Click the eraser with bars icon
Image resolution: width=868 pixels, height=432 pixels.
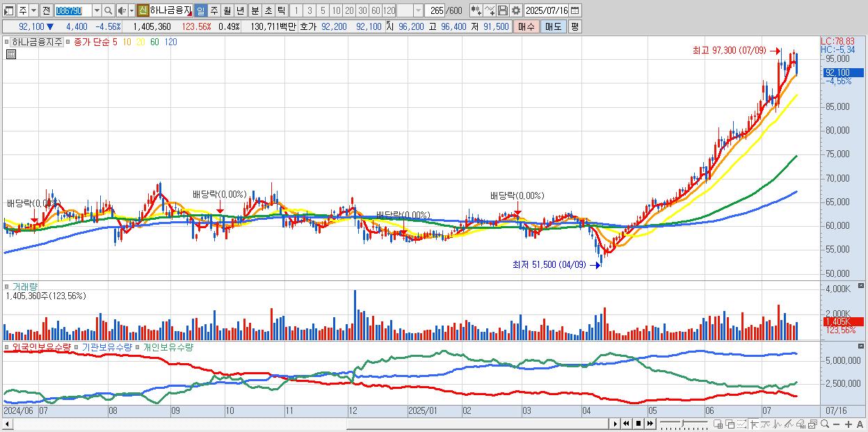coord(801,424)
